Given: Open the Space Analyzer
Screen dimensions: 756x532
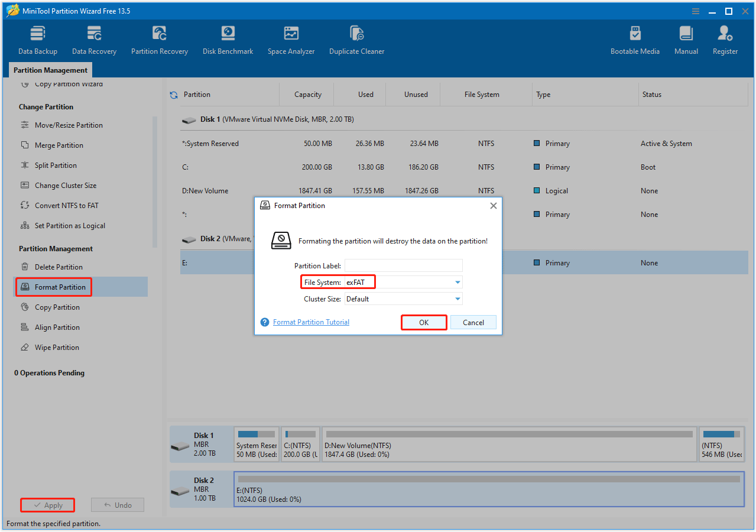Looking at the screenshot, I should (291, 39).
